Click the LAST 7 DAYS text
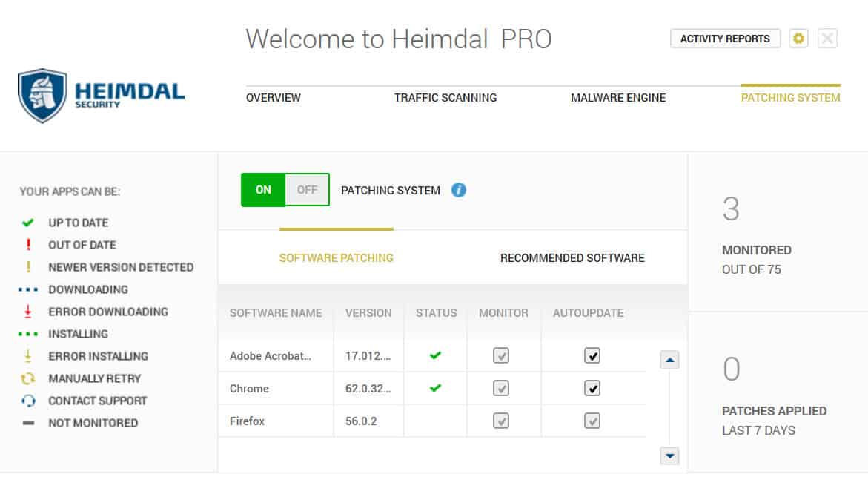 [x=758, y=431]
